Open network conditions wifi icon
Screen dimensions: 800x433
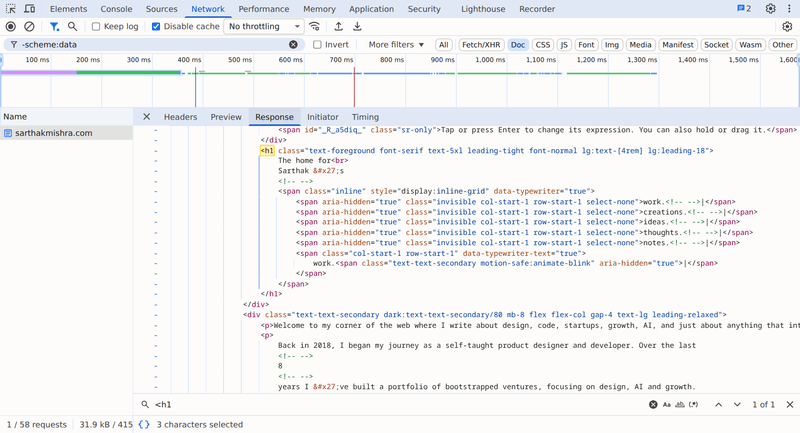[315, 27]
